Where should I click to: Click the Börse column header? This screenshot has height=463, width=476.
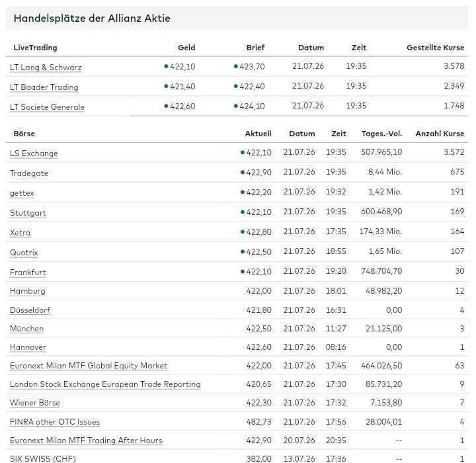[x=24, y=134]
